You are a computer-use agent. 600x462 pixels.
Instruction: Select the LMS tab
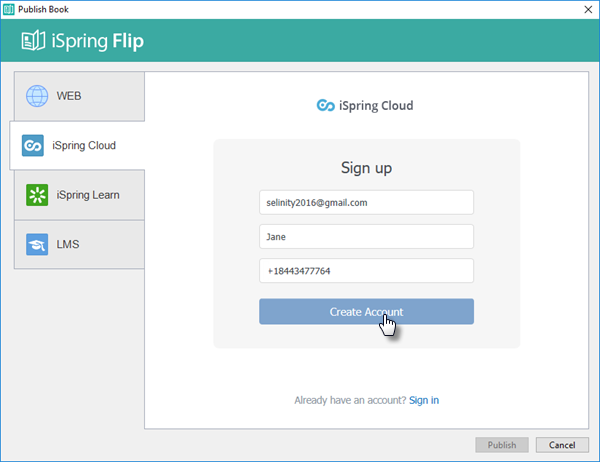click(79, 245)
